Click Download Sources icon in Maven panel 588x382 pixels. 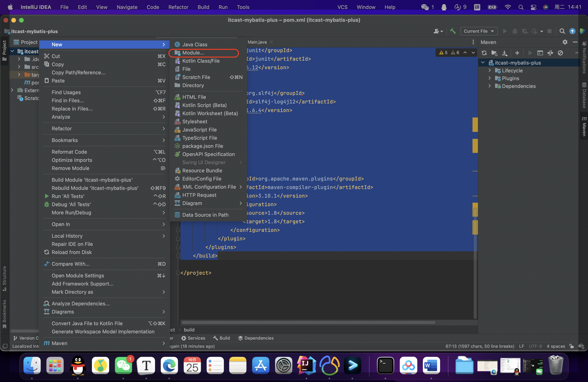pos(505,53)
